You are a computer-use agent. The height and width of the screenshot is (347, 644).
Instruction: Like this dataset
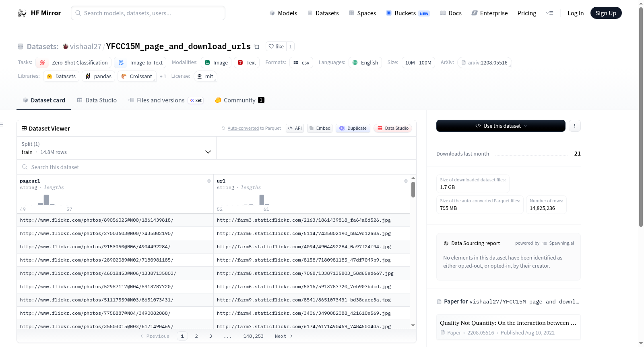coord(276,46)
